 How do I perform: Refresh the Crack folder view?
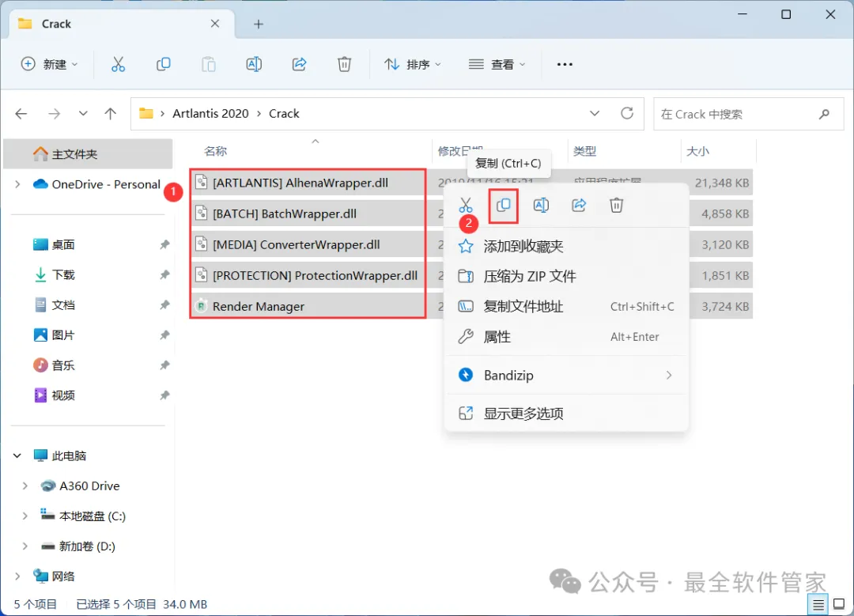point(627,113)
